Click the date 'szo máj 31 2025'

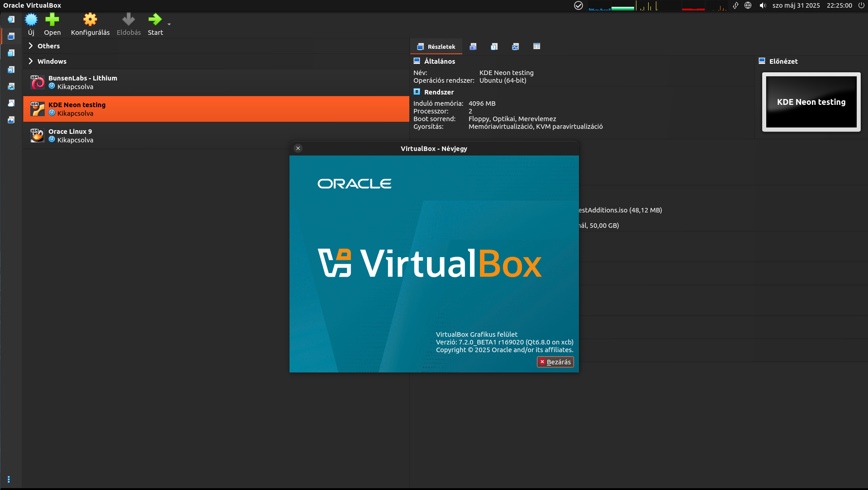coord(796,5)
